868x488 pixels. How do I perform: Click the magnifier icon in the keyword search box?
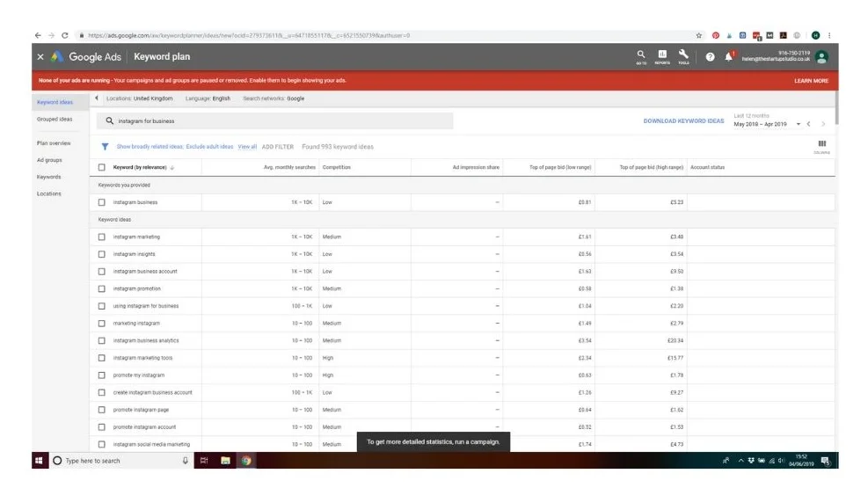[110, 120]
